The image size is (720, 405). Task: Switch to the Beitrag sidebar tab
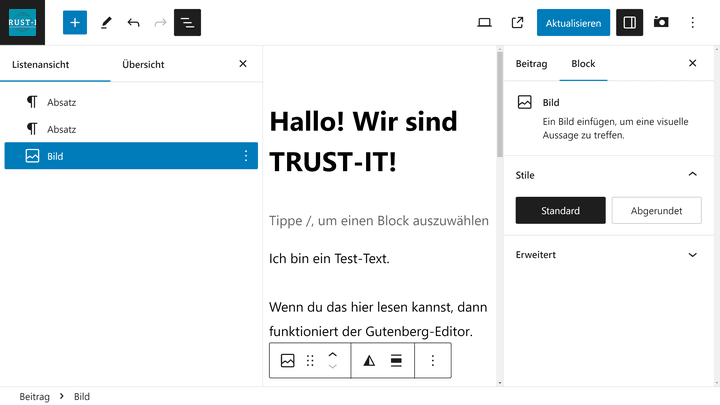click(531, 64)
